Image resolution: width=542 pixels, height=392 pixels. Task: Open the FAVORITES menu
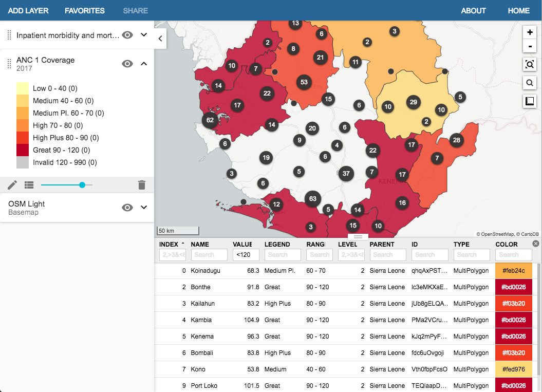pyautogui.click(x=85, y=10)
